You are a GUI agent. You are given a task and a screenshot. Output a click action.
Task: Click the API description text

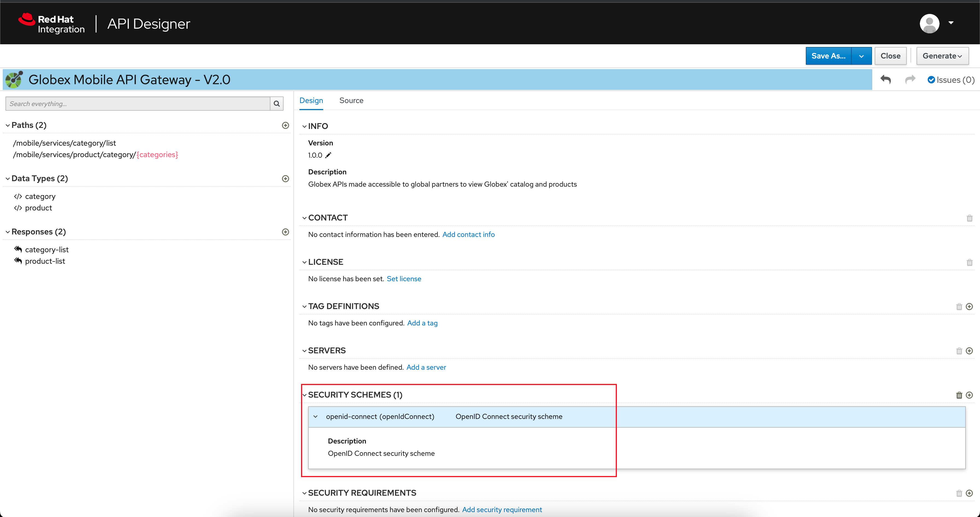coord(442,184)
